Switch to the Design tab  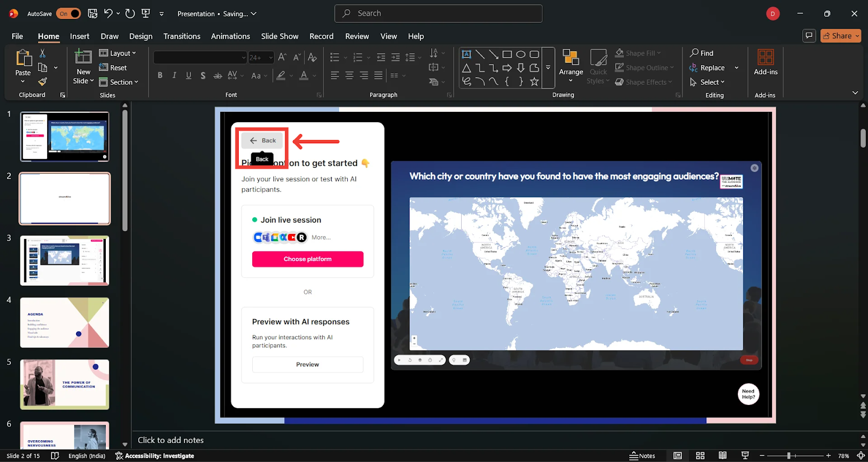pos(141,36)
